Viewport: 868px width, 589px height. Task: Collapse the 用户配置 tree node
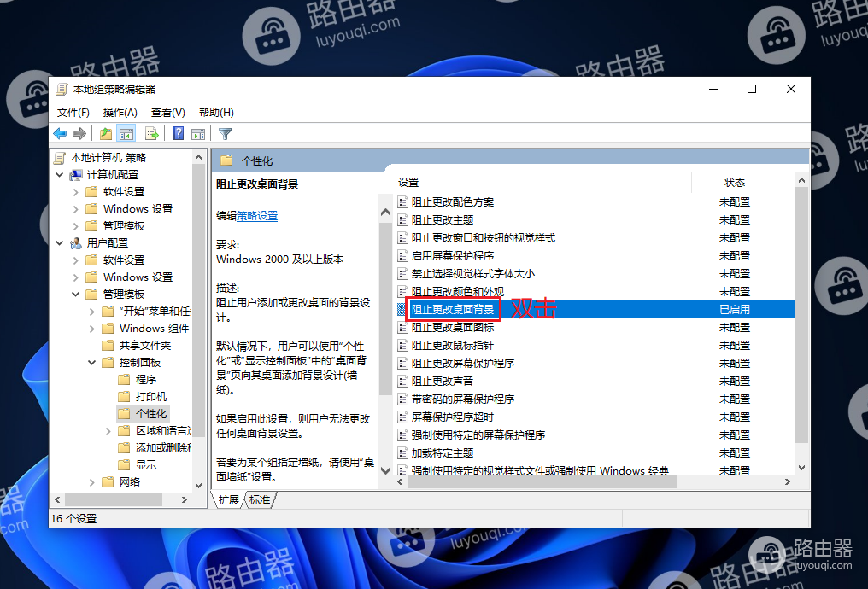tap(60, 243)
